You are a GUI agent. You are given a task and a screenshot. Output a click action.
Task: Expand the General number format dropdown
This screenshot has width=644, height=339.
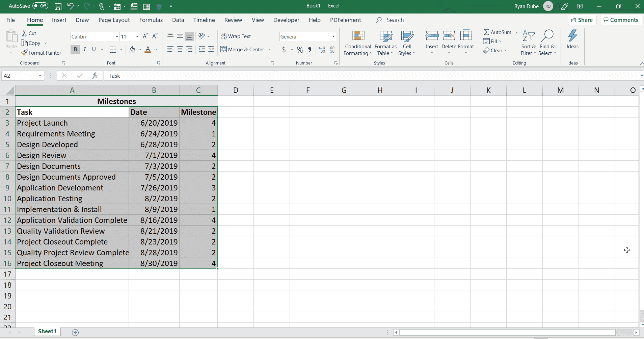tap(333, 36)
